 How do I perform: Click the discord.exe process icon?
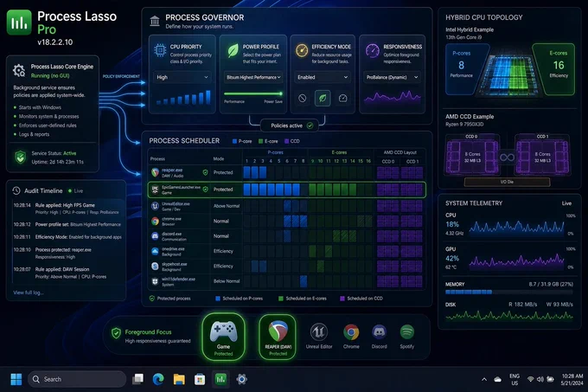pos(155,236)
